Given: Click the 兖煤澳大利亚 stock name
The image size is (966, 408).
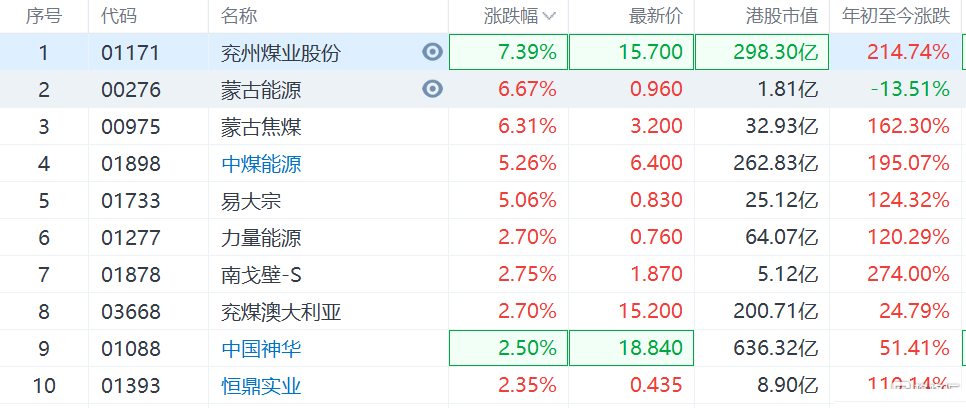Looking at the screenshot, I should coord(281,311).
